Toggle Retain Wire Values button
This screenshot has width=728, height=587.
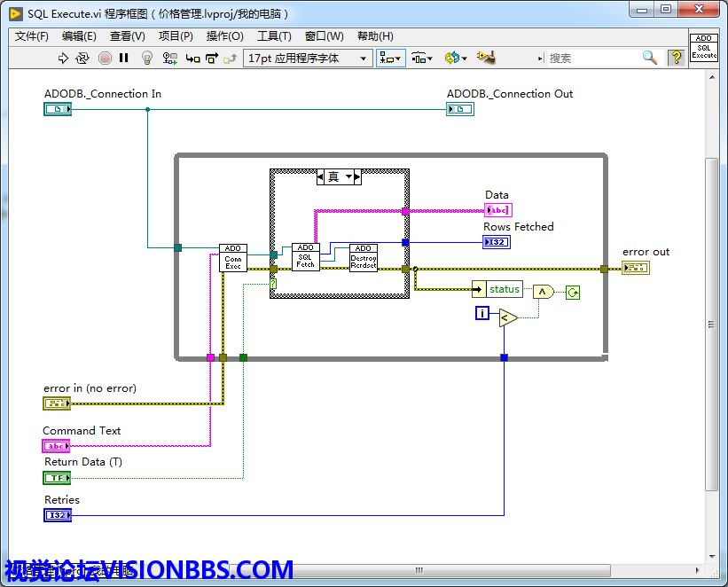(170, 58)
